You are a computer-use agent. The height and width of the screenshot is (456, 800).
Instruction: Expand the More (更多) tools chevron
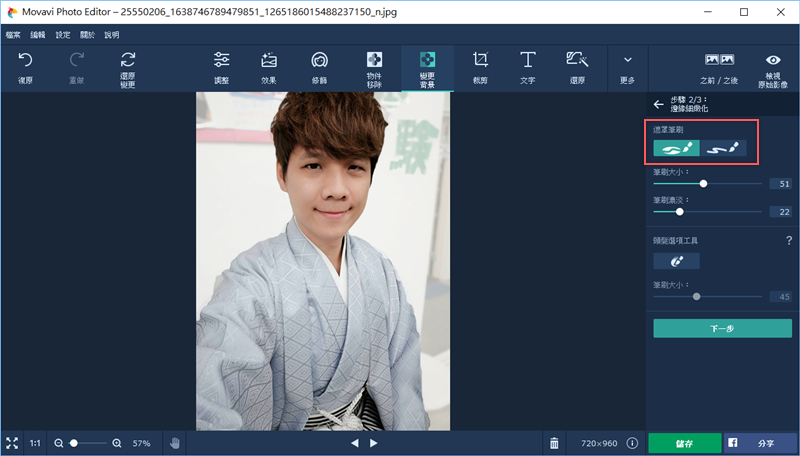pyautogui.click(x=628, y=60)
